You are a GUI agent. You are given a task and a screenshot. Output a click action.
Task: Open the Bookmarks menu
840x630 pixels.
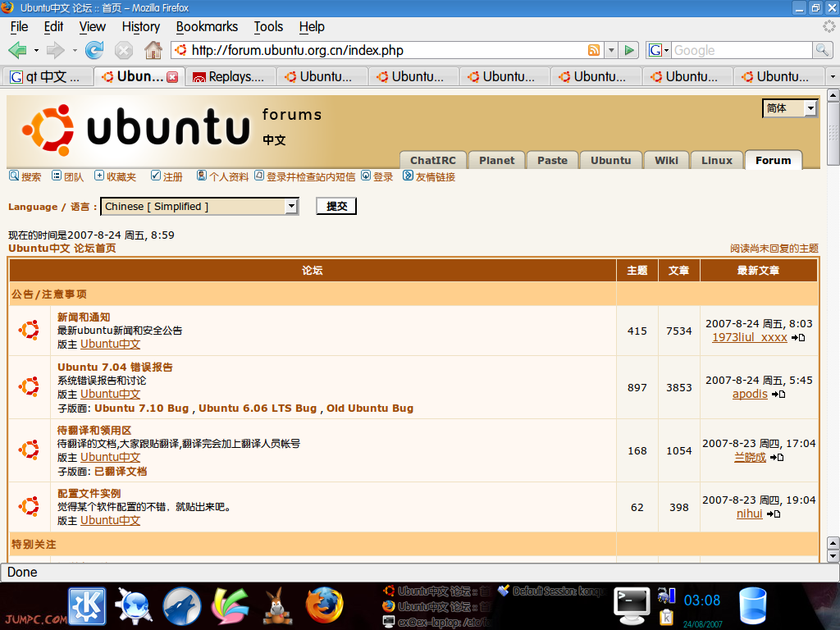click(207, 27)
